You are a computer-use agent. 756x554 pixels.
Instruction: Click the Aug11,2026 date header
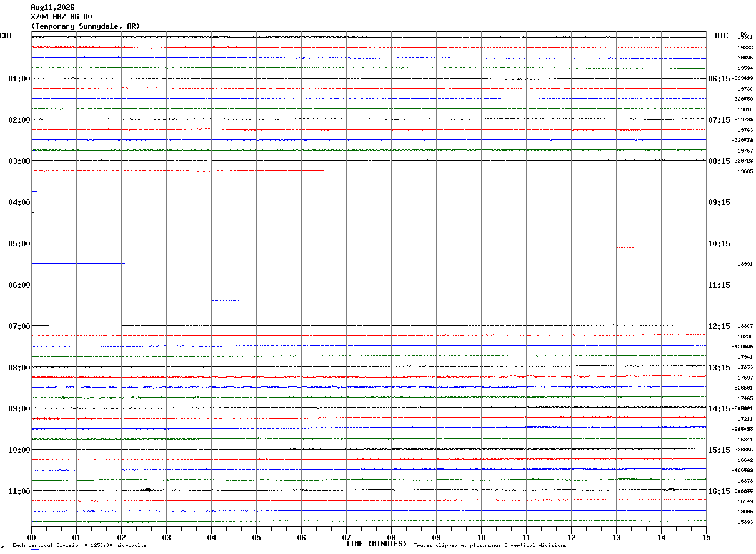coord(52,8)
